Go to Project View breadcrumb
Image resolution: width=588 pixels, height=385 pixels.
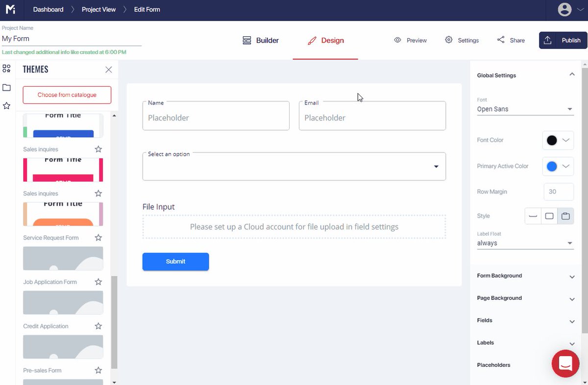coord(98,9)
